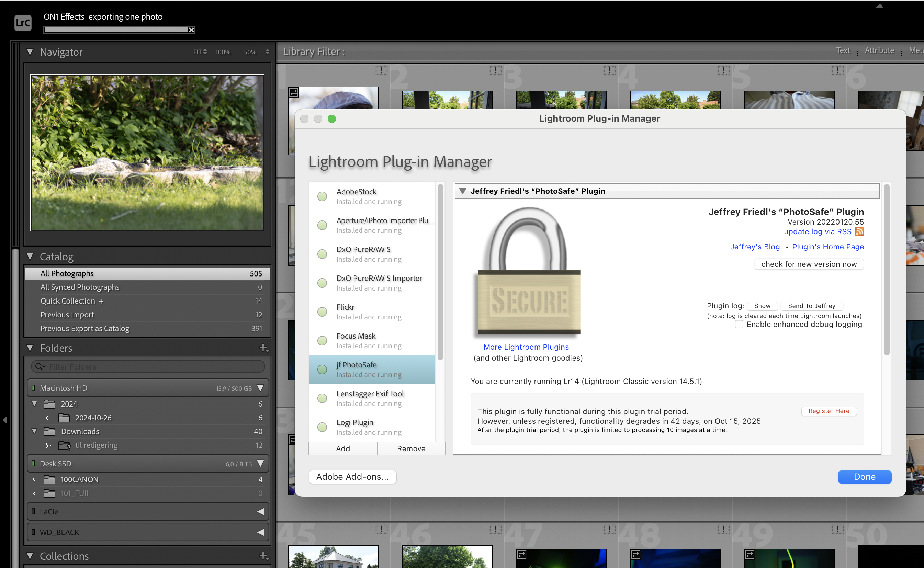This screenshot has height=568, width=924.
Task: Collapse the Navigator panel
Action: click(x=30, y=52)
